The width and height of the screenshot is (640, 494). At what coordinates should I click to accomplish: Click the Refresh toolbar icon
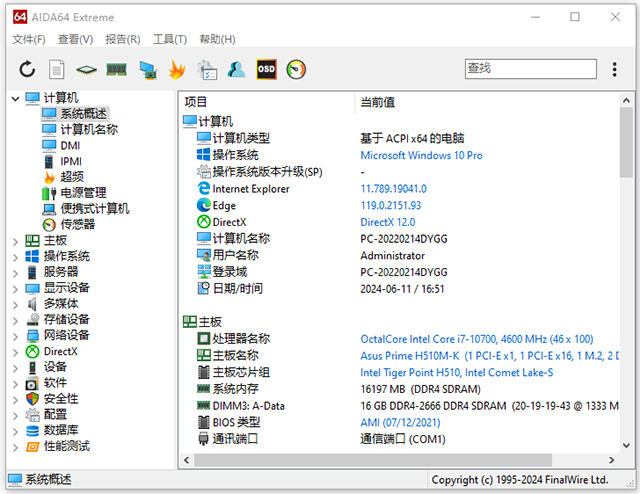(27, 69)
